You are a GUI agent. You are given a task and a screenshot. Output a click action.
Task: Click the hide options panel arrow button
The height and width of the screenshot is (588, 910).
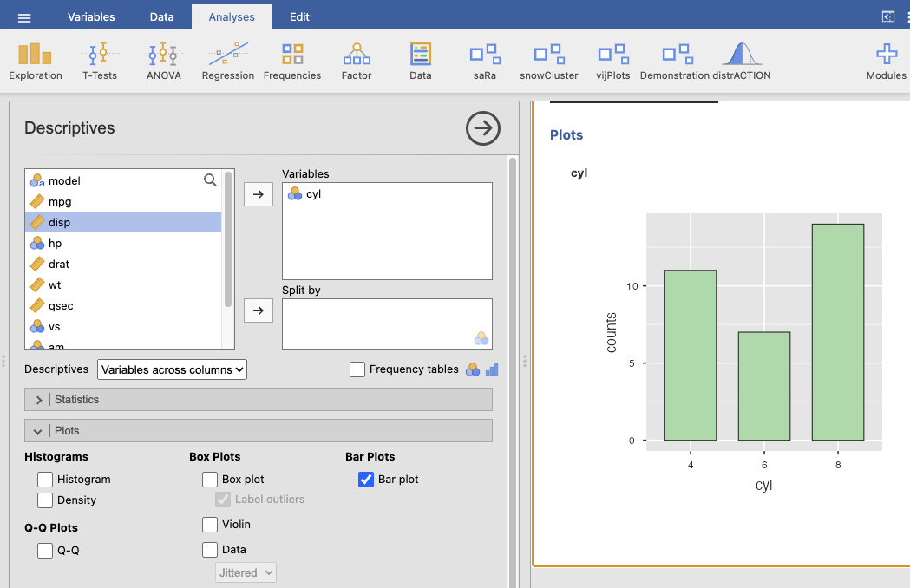pos(483,128)
